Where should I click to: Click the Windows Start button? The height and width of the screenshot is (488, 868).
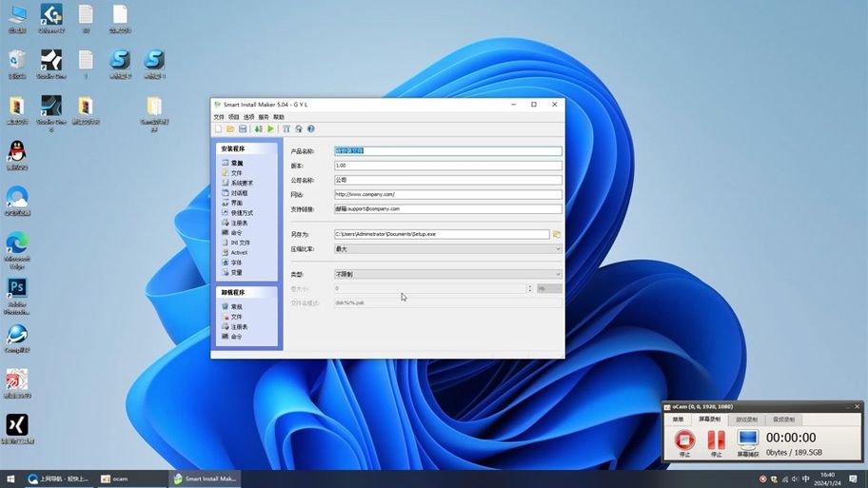click(x=10, y=478)
